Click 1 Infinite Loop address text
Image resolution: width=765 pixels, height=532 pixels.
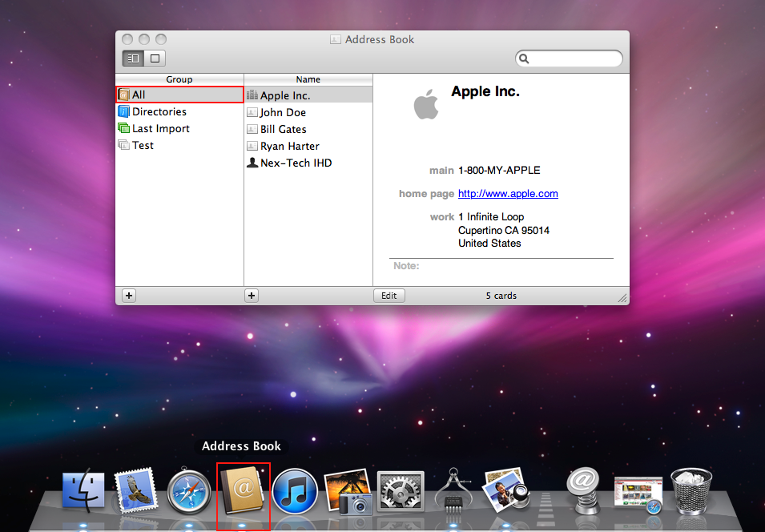point(491,216)
